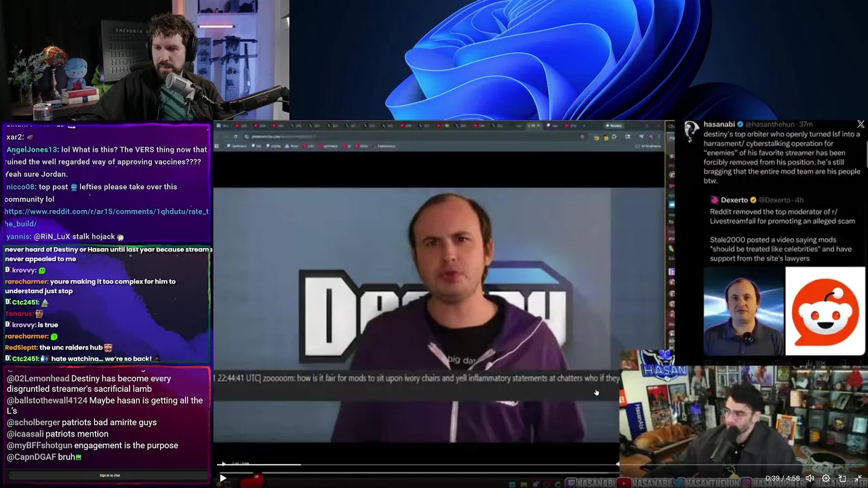The width and height of the screenshot is (868, 488).
Task: Exit fullscreen in the video player
Action: tap(859, 479)
